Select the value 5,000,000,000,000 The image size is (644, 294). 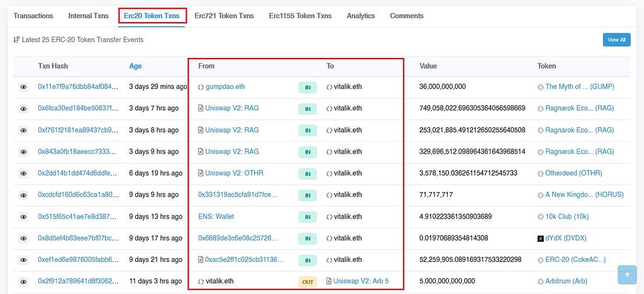click(x=447, y=281)
